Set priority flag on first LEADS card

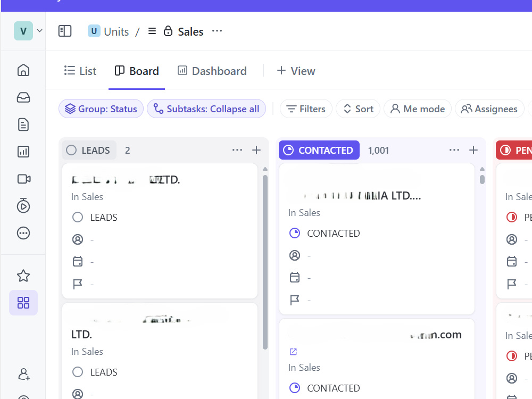point(78,284)
